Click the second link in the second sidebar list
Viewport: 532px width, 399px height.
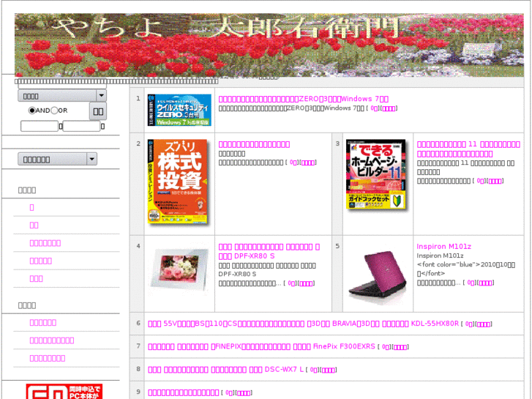click(52, 340)
